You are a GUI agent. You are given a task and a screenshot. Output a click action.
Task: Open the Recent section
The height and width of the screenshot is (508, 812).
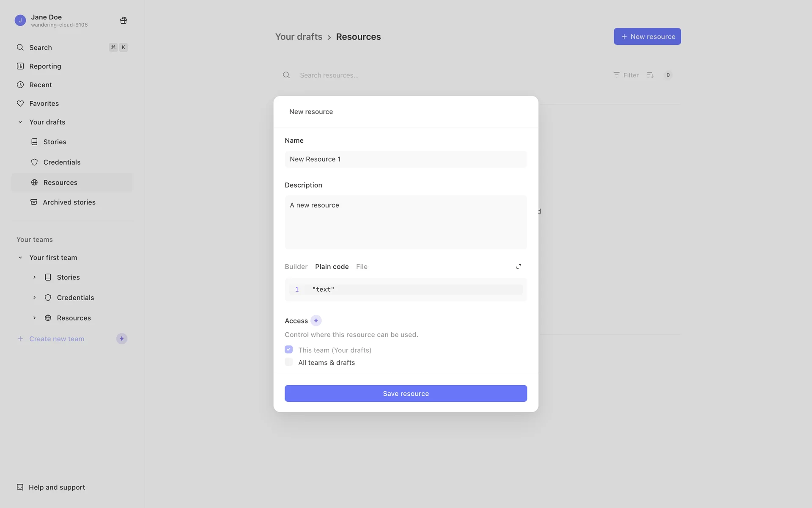tap(40, 85)
